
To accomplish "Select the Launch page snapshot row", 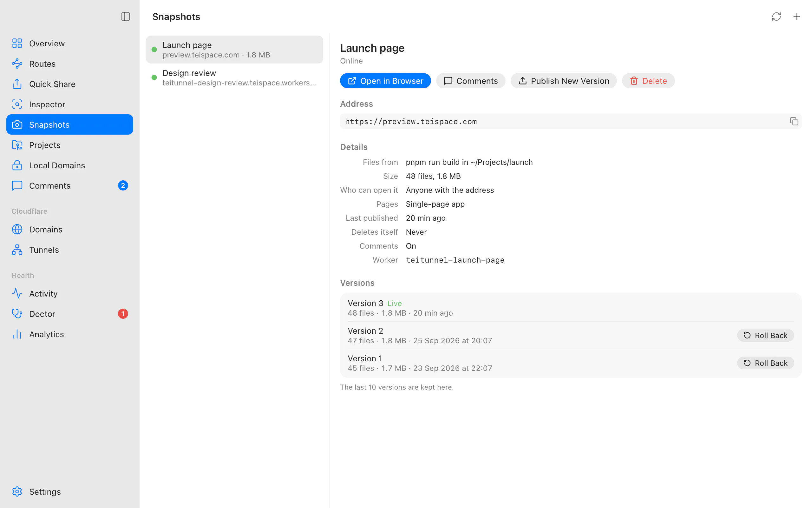I will [x=234, y=50].
